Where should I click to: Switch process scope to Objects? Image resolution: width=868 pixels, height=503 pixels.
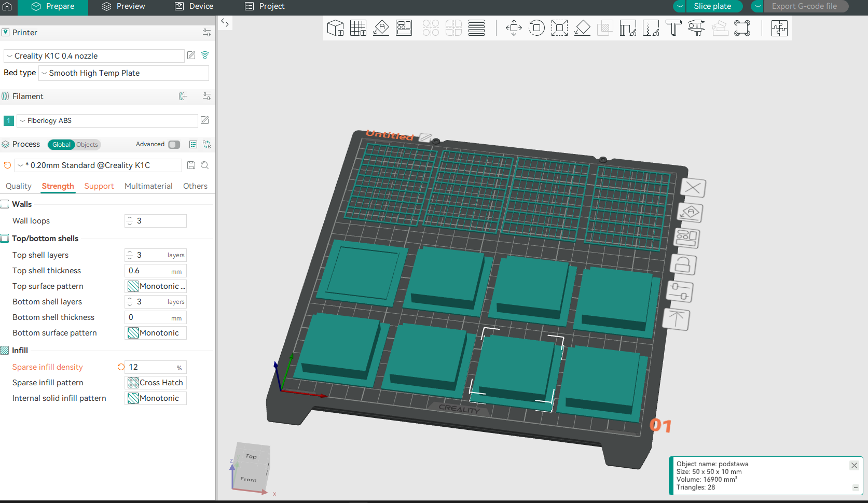[x=87, y=145]
